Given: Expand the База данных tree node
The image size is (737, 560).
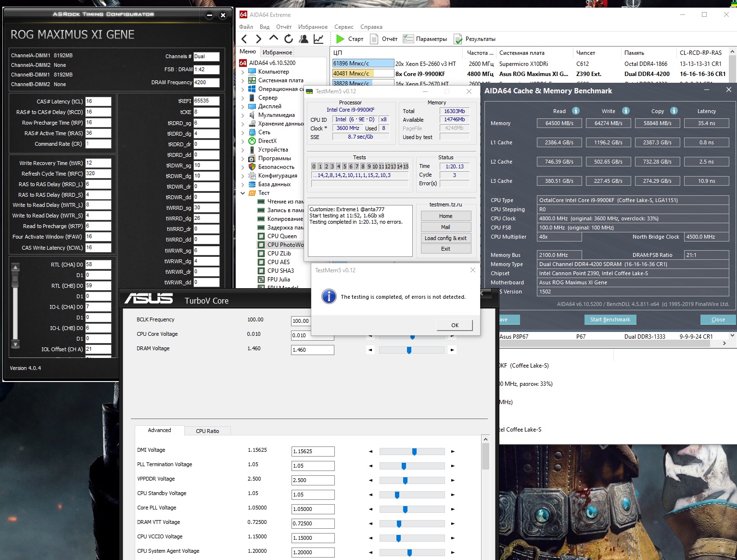Looking at the screenshot, I should 243,184.
